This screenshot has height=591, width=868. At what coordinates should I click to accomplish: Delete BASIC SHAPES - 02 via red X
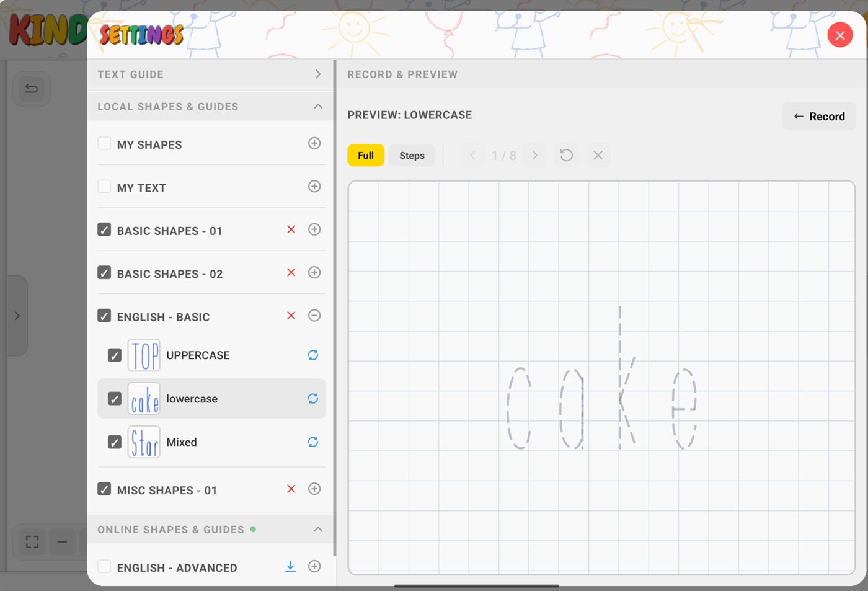tap(291, 273)
